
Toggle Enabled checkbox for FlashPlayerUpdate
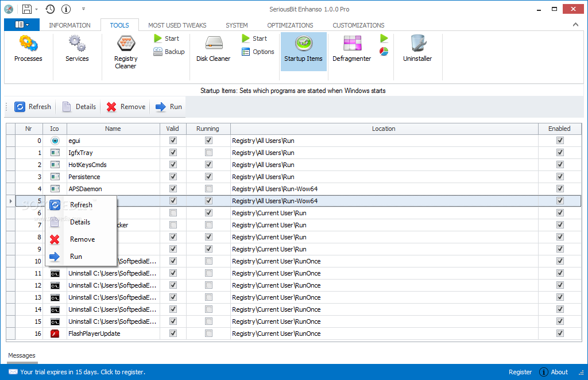coord(560,333)
